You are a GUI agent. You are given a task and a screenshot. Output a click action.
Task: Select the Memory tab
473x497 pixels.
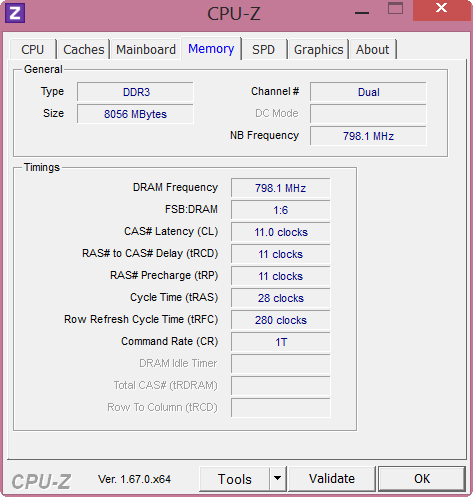(x=211, y=49)
